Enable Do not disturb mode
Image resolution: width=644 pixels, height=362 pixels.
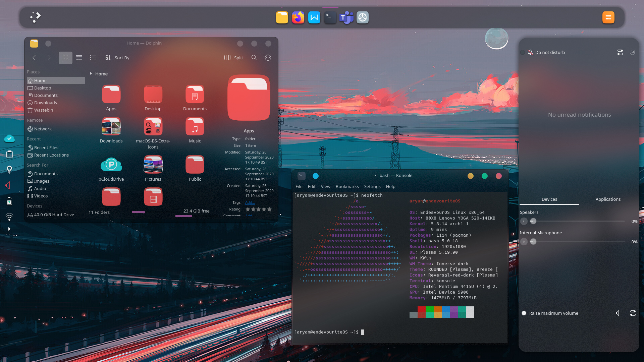pos(523,52)
